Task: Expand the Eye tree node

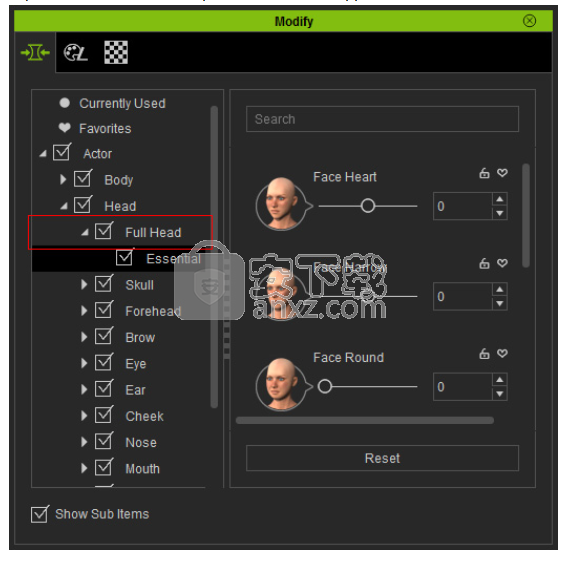Action: pyautogui.click(x=84, y=363)
